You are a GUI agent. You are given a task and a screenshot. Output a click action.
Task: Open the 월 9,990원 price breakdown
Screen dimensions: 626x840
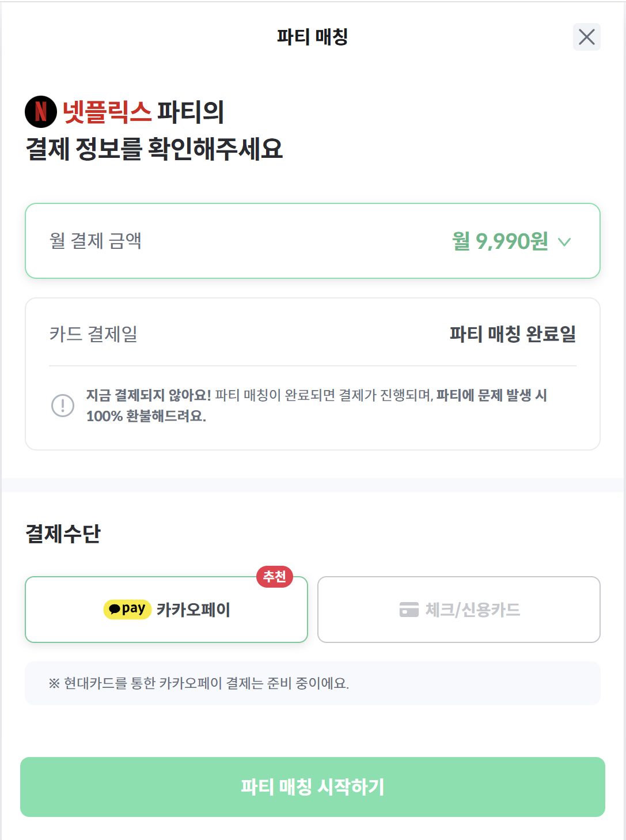pos(500,241)
